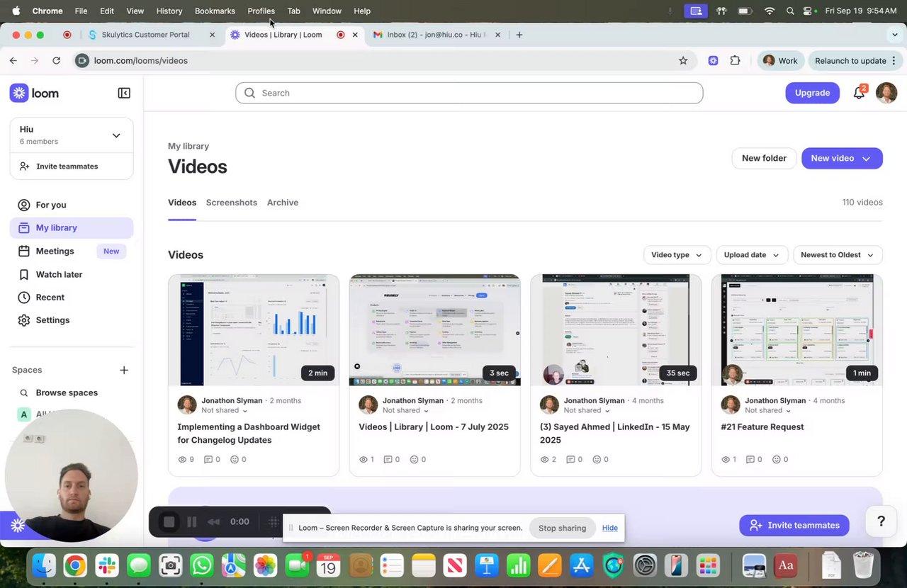This screenshot has height=588, width=907.
Task: Select the Videos tab
Action: [182, 203]
